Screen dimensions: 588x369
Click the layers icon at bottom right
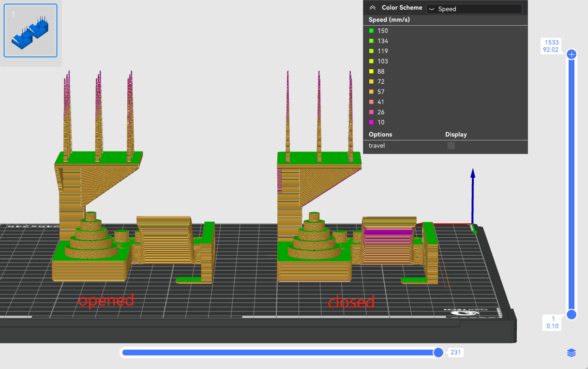572,353
